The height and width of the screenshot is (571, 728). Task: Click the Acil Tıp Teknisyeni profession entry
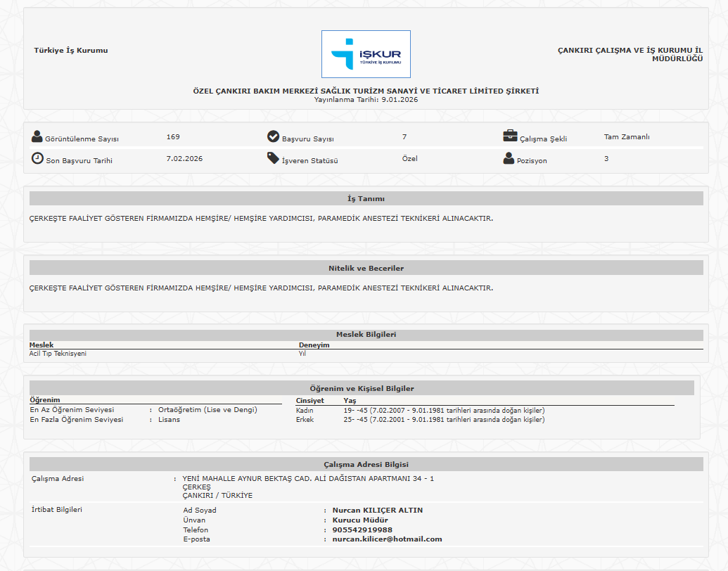[x=58, y=354]
